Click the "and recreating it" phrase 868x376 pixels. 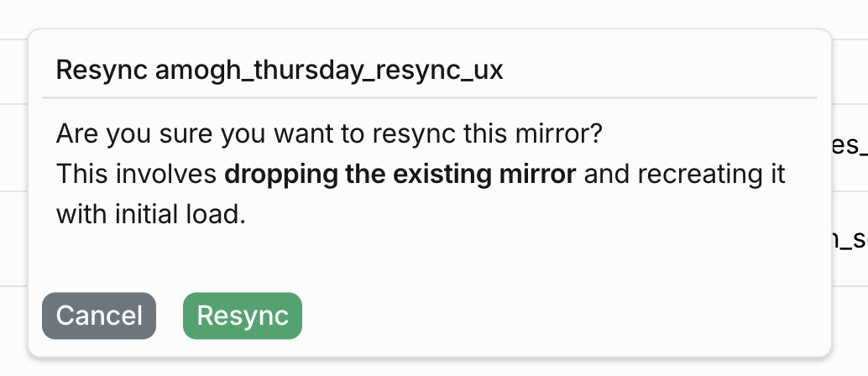click(x=685, y=174)
